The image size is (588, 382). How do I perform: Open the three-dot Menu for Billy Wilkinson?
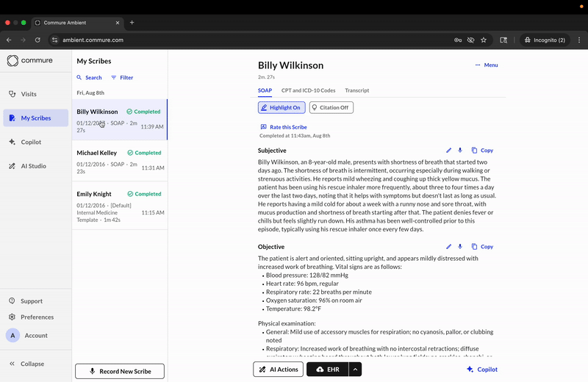[x=487, y=65]
